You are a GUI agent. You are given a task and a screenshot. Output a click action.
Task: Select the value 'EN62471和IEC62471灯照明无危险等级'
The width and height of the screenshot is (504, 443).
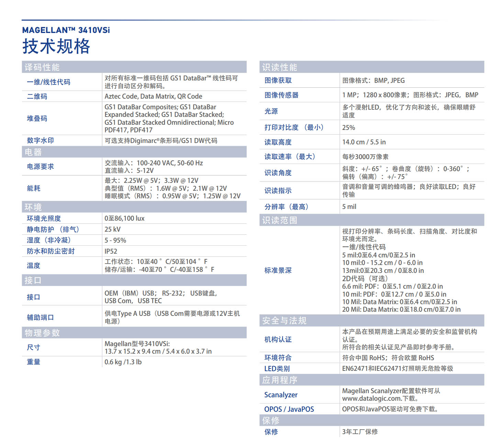coord(397,368)
